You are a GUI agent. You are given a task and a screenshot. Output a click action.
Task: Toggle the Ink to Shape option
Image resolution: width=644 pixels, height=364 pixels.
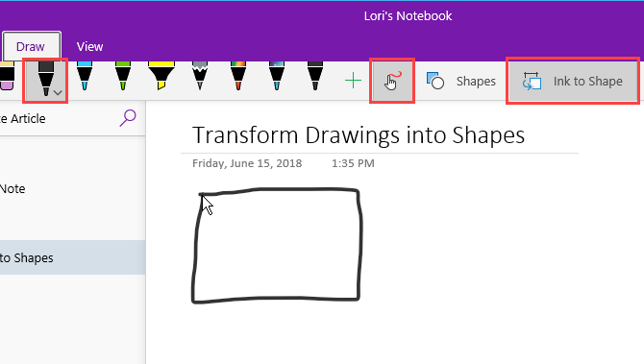pos(573,81)
